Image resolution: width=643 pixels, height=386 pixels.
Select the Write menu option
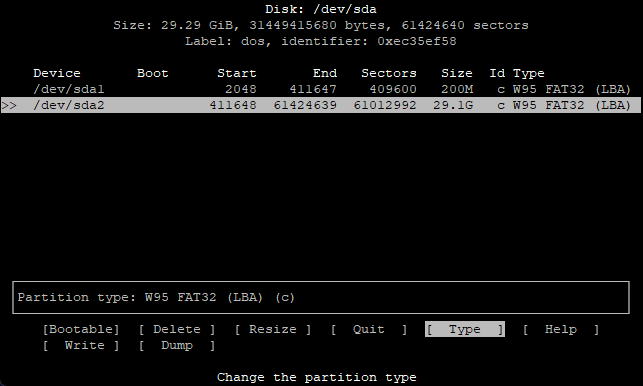click(x=81, y=345)
